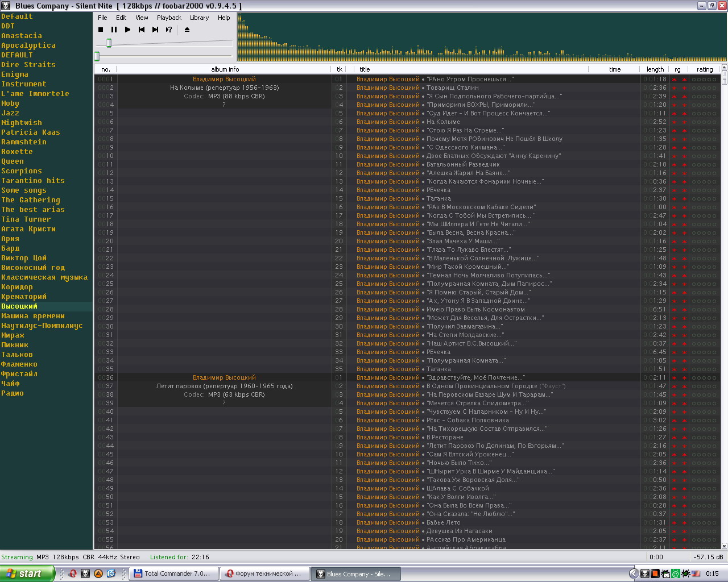Select track 'Батальонный Разведчик'
The width and height of the screenshot is (728, 582).
463,165
